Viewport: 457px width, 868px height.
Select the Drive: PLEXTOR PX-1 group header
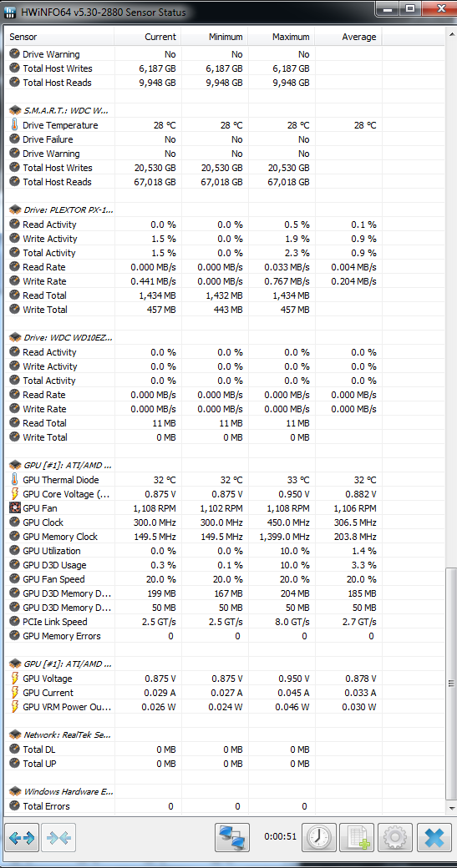tap(62, 210)
